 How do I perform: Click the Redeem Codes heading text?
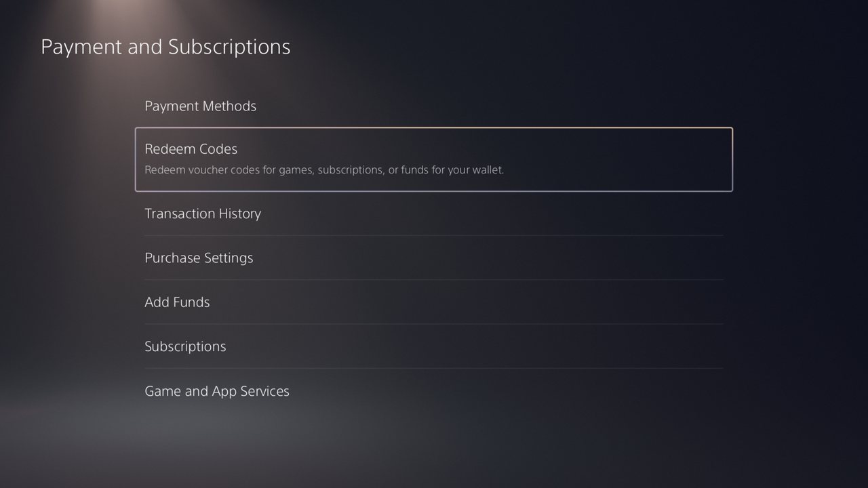pyautogui.click(x=191, y=149)
